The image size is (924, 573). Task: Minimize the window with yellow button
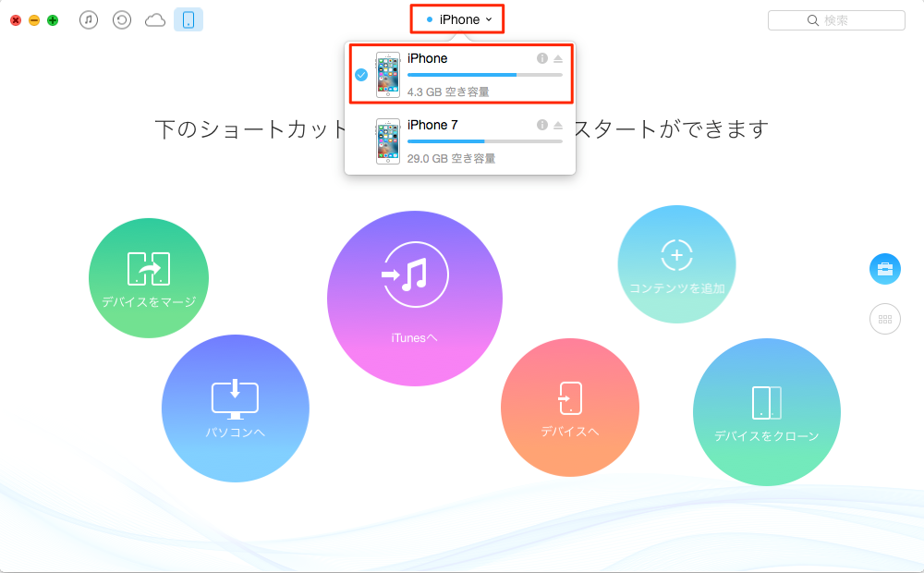pos(34,20)
